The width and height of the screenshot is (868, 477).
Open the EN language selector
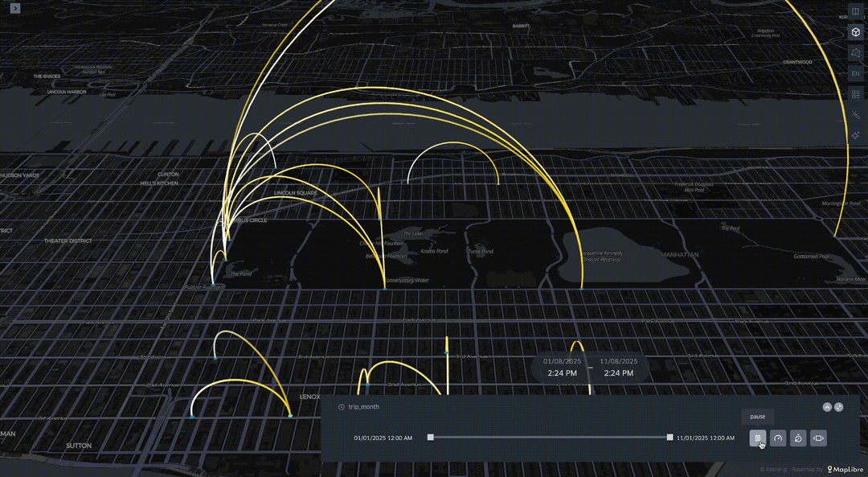pos(855,74)
